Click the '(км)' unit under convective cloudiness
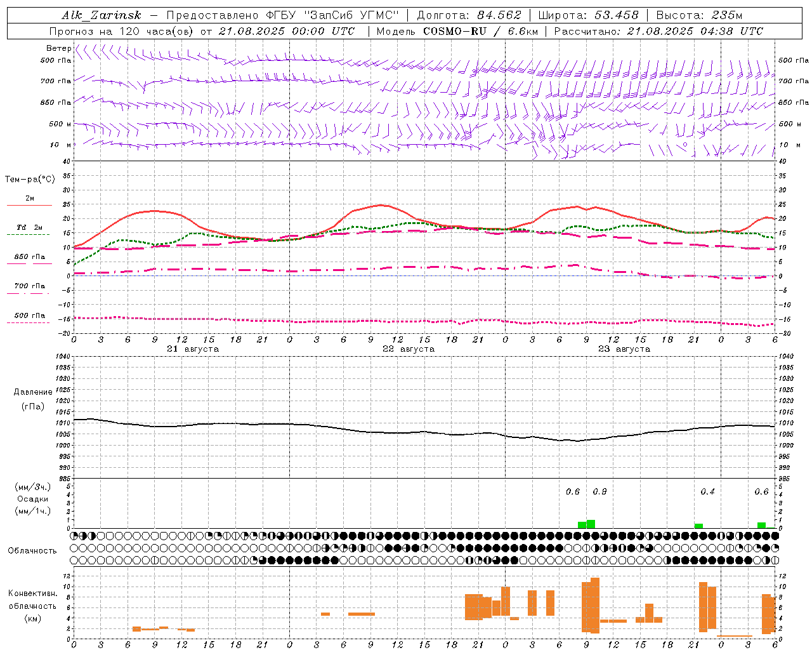This screenshot has width=812, height=650. pyautogui.click(x=32, y=618)
